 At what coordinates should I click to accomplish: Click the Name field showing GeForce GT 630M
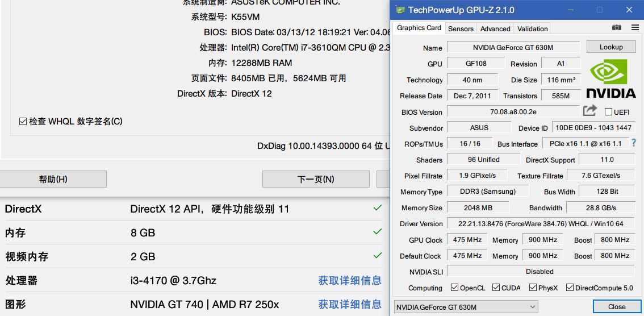(x=513, y=47)
